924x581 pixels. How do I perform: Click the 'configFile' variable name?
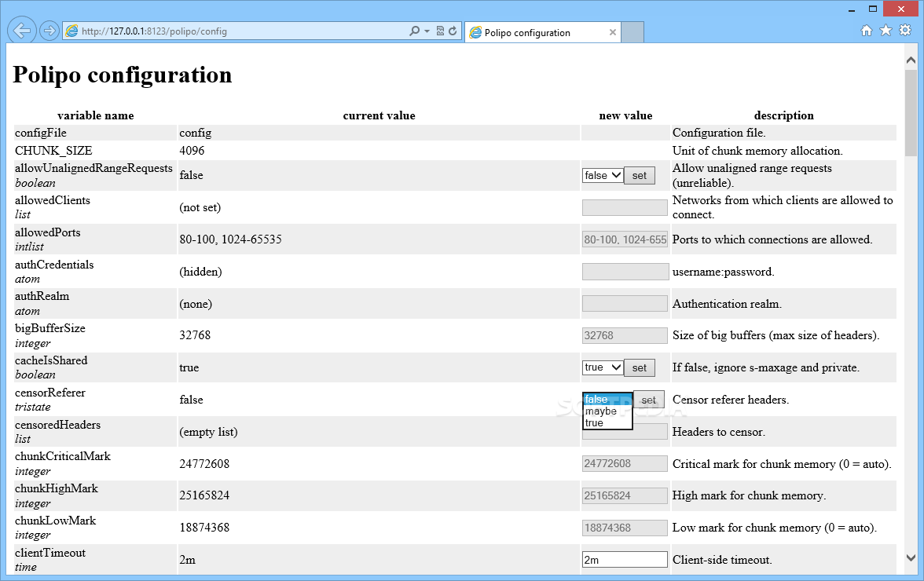point(41,133)
